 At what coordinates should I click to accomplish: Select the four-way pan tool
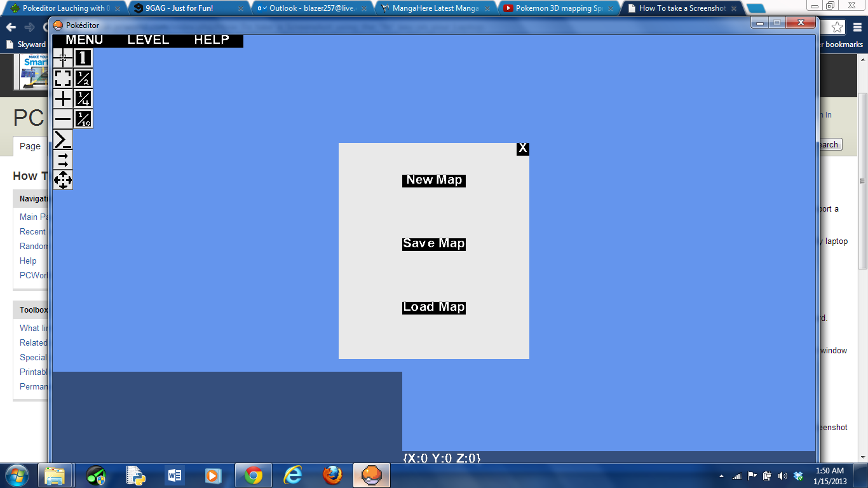pyautogui.click(x=62, y=180)
